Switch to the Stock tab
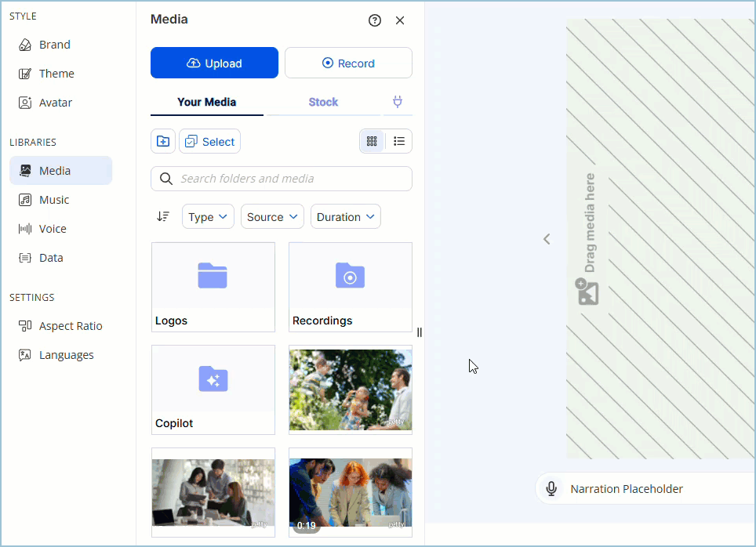 click(x=323, y=102)
